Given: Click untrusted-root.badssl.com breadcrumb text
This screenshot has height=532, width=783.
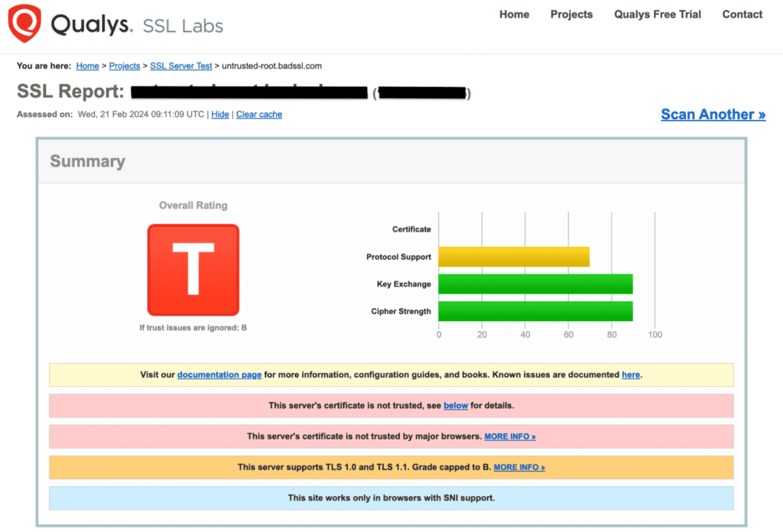Looking at the screenshot, I should (x=271, y=66).
